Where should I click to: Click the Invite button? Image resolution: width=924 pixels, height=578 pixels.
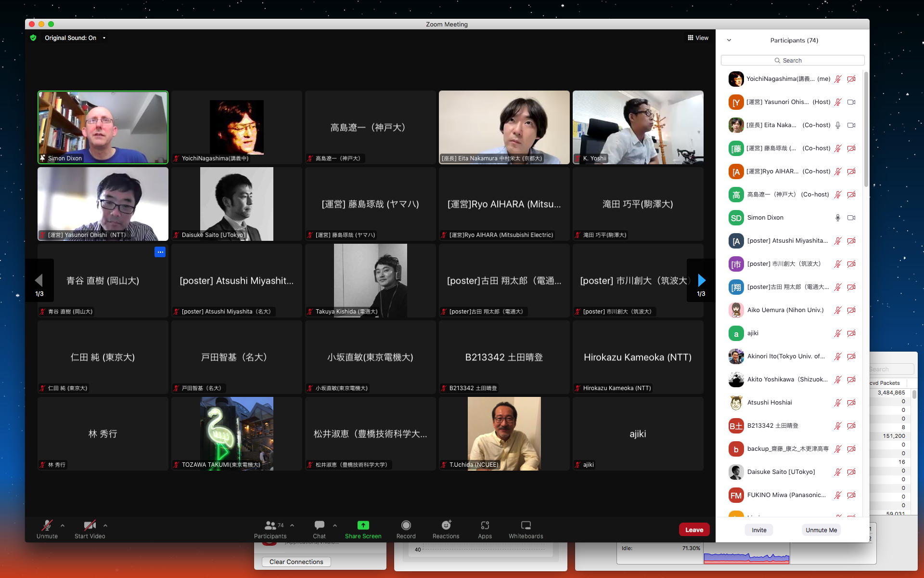coord(759,530)
